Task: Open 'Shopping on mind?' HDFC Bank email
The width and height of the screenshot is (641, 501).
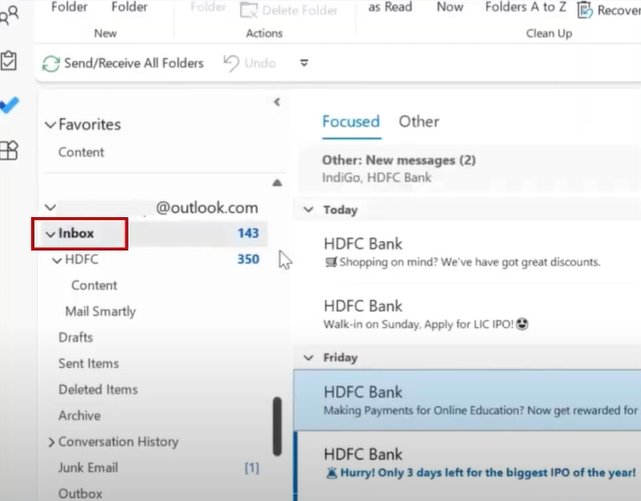Action: 467,252
